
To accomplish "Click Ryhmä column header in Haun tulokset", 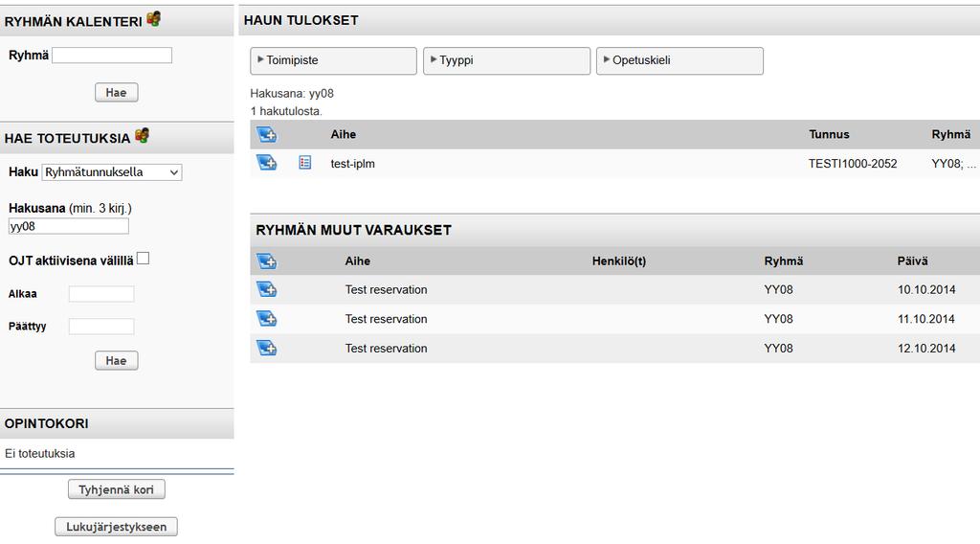I will 950,134.
